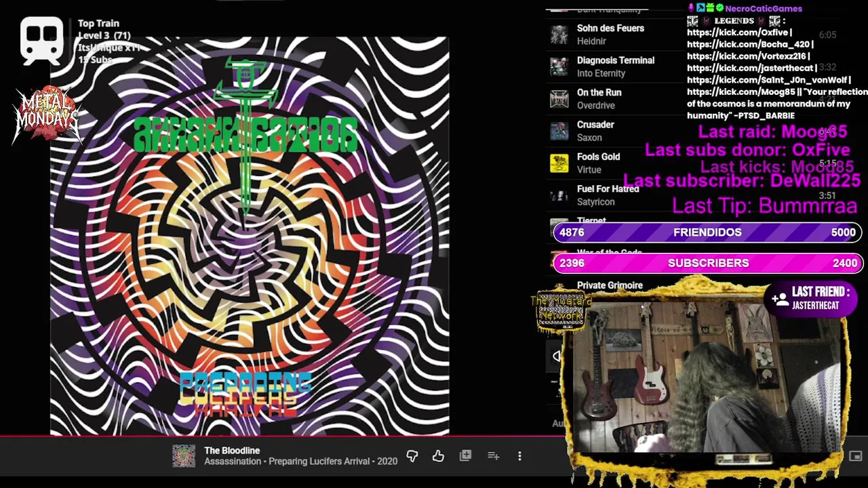Click the On the Run track thumbnail
The width and height of the screenshot is (868, 488).
(x=559, y=99)
